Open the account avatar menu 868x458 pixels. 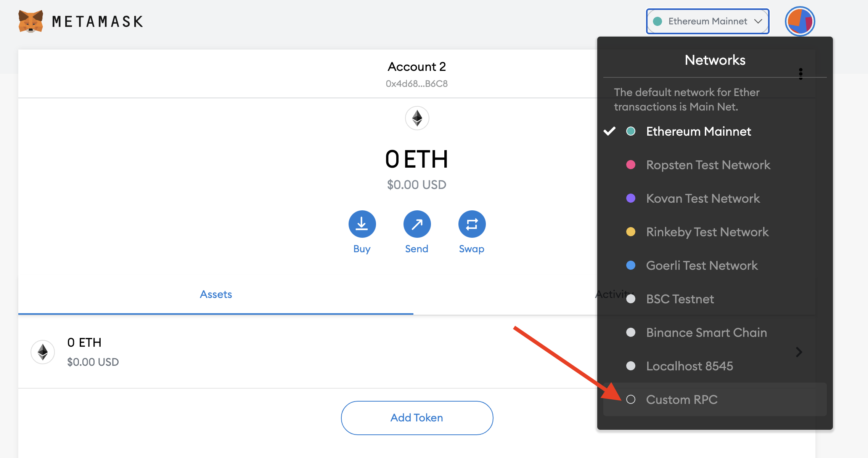coord(800,21)
